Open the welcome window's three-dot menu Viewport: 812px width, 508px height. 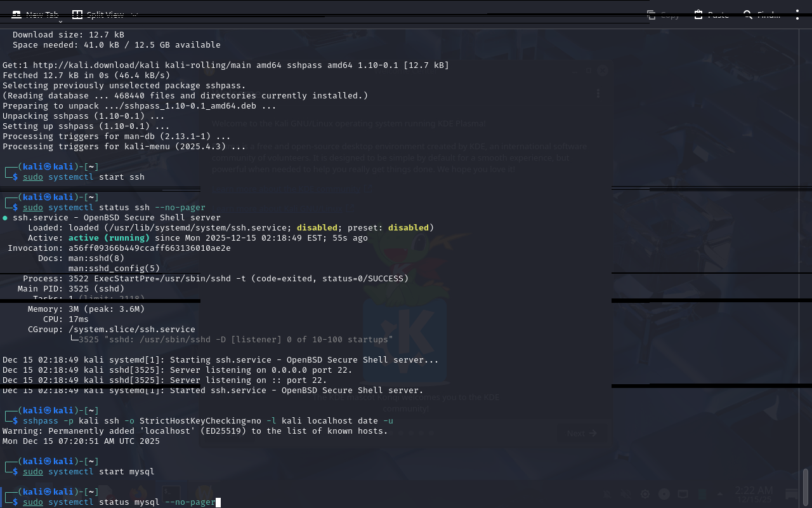pos(598,93)
